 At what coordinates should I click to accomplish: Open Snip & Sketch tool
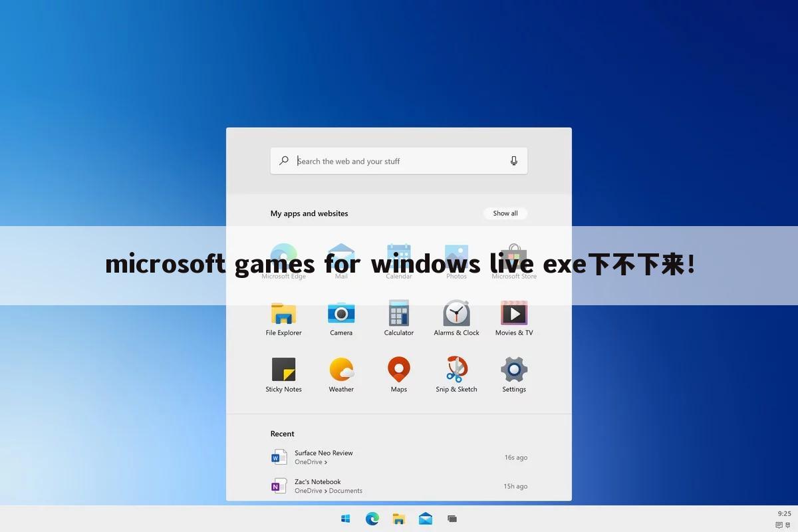pos(456,369)
